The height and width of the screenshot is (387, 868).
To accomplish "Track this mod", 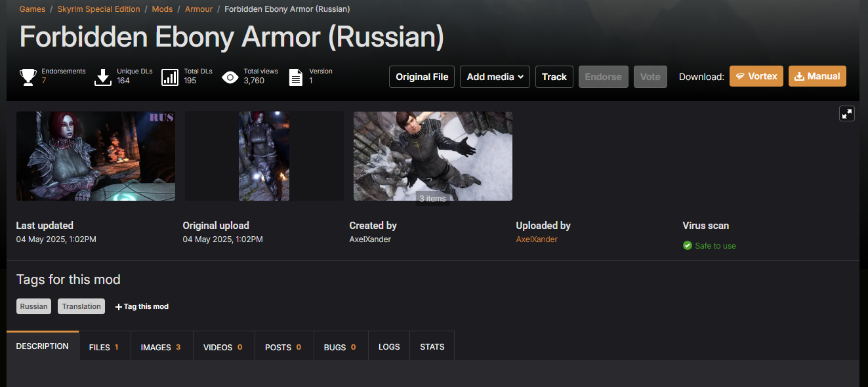I will click(554, 77).
